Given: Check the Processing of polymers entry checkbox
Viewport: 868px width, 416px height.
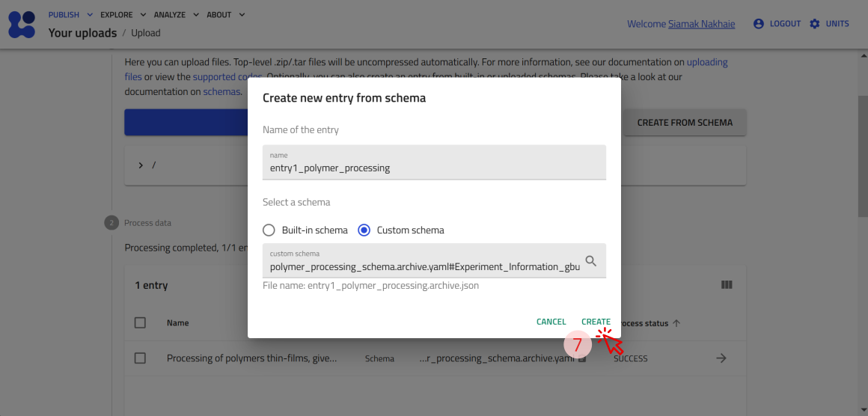Looking at the screenshot, I should coord(140,358).
